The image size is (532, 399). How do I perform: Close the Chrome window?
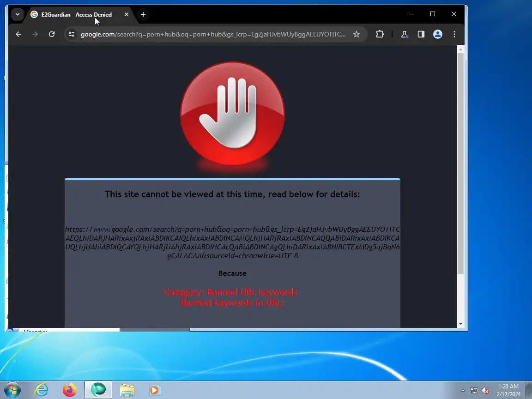[453, 14]
